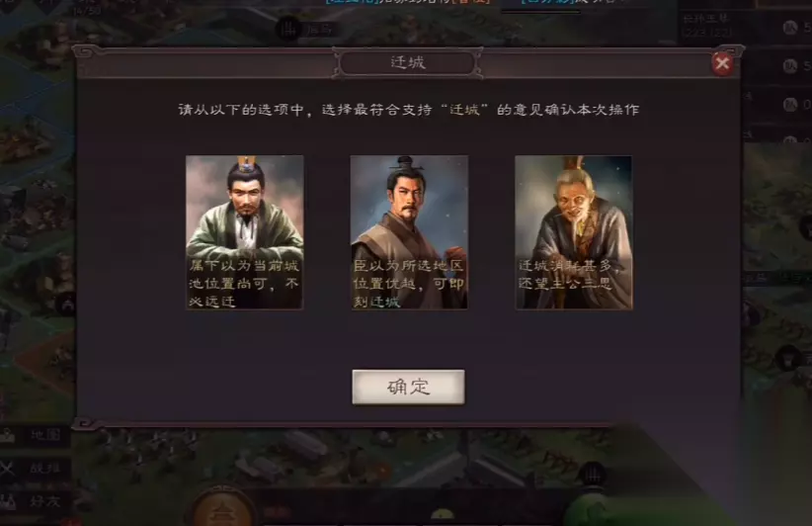Choose the green-robed advisor portrait

[x=244, y=232]
